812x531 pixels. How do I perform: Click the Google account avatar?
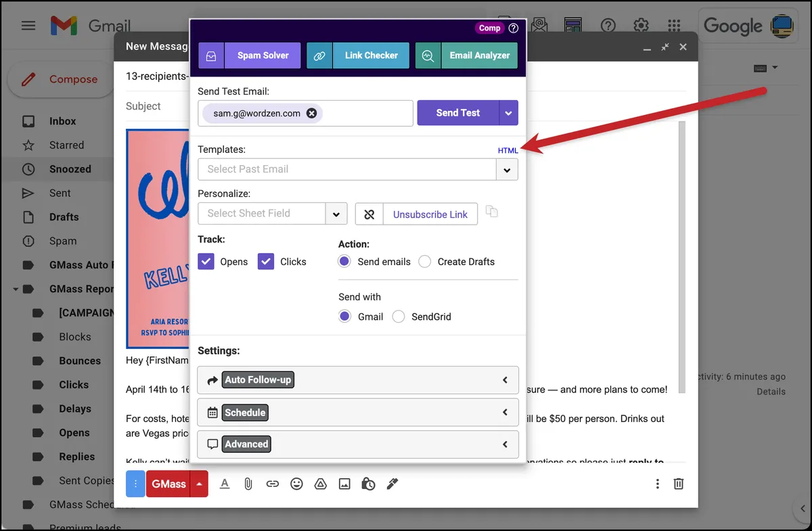point(782,26)
